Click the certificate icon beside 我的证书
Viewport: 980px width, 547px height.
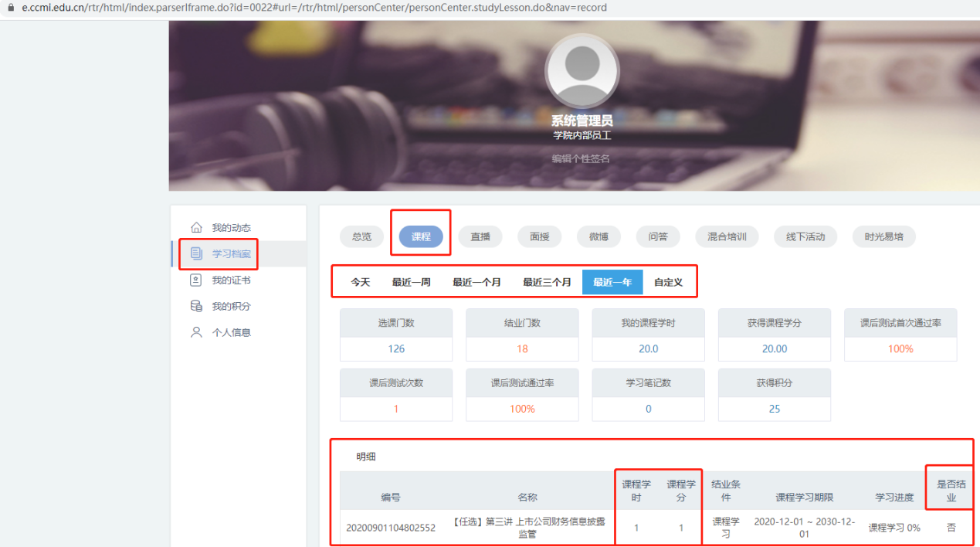[196, 280]
